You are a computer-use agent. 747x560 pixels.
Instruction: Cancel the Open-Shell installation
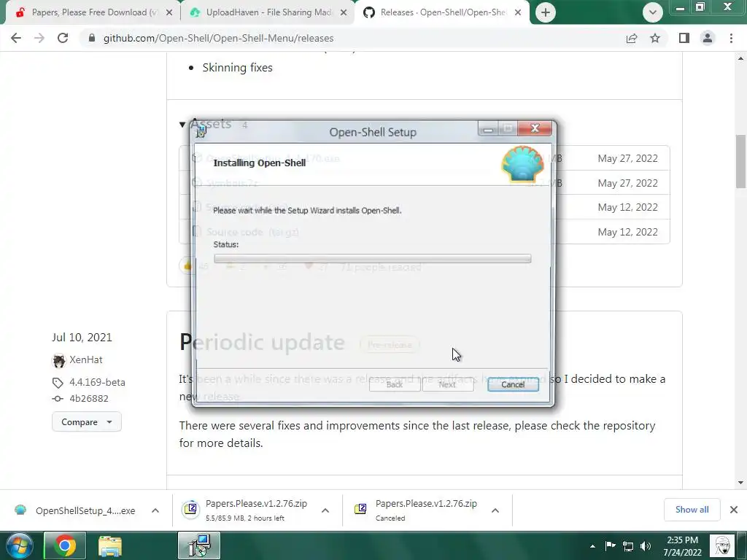(513, 384)
